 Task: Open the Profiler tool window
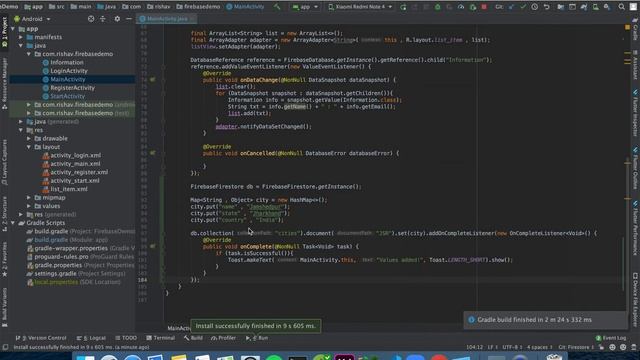tap(223, 338)
